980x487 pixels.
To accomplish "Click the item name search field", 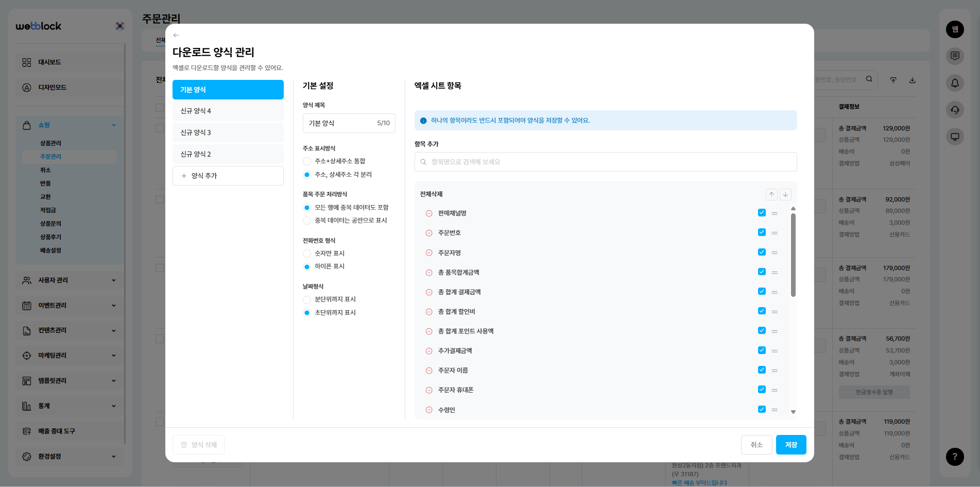I will (606, 162).
